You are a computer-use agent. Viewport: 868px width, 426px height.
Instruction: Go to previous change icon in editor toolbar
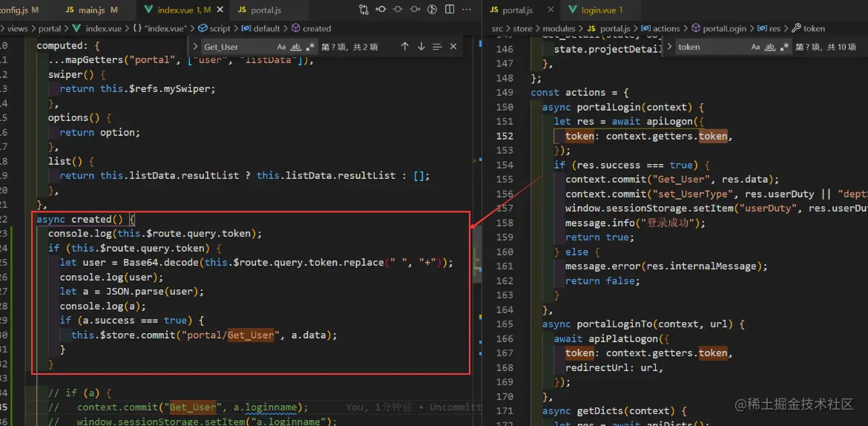pyautogui.click(x=381, y=10)
